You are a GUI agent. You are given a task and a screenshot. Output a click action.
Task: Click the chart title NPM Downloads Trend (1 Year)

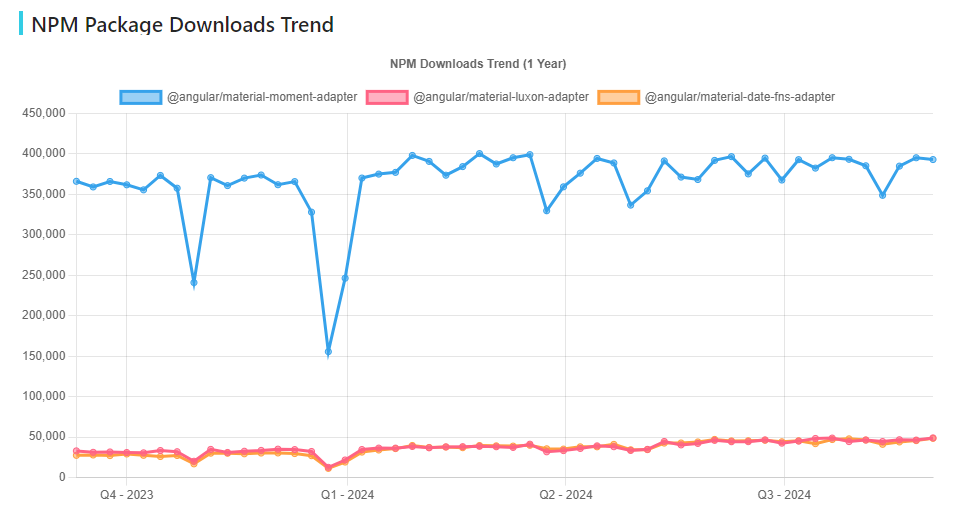pyautogui.click(x=478, y=64)
